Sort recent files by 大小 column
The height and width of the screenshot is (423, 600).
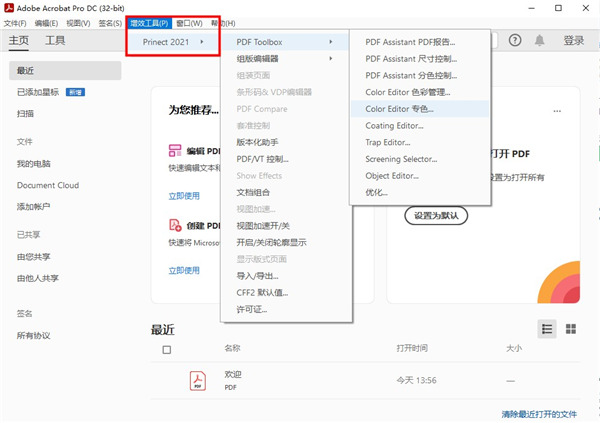514,348
